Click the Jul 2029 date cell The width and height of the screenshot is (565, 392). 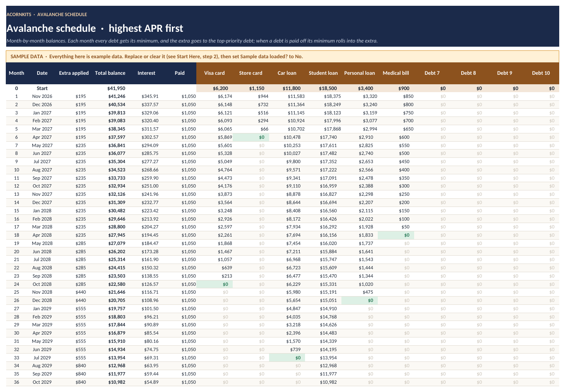coord(42,358)
